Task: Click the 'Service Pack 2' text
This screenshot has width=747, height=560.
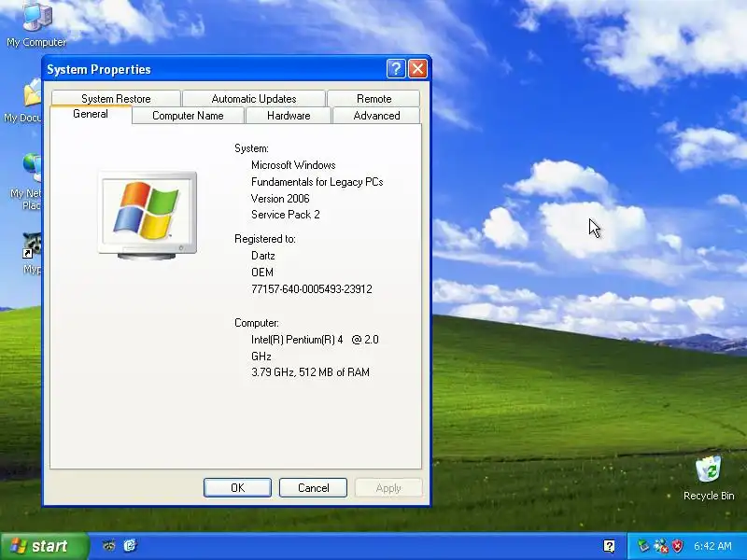Action: click(286, 215)
